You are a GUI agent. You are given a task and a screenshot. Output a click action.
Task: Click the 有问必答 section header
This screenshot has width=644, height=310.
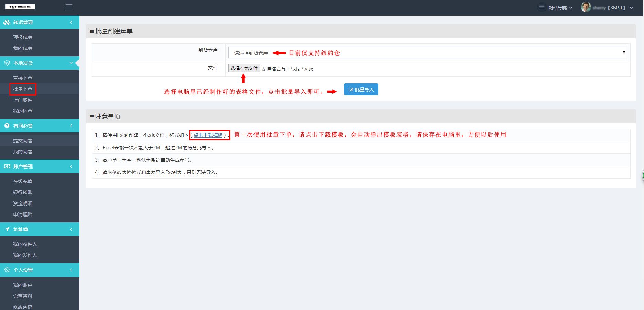coord(40,126)
